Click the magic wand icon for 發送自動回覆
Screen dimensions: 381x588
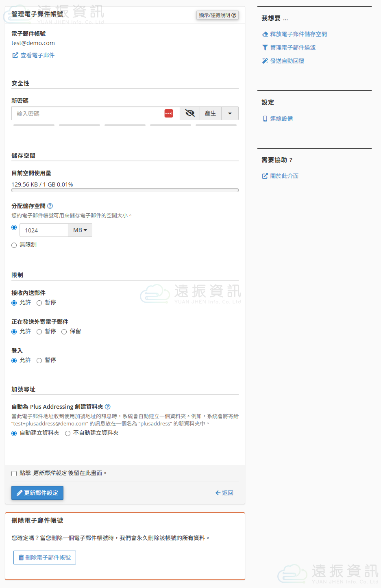[265, 61]
